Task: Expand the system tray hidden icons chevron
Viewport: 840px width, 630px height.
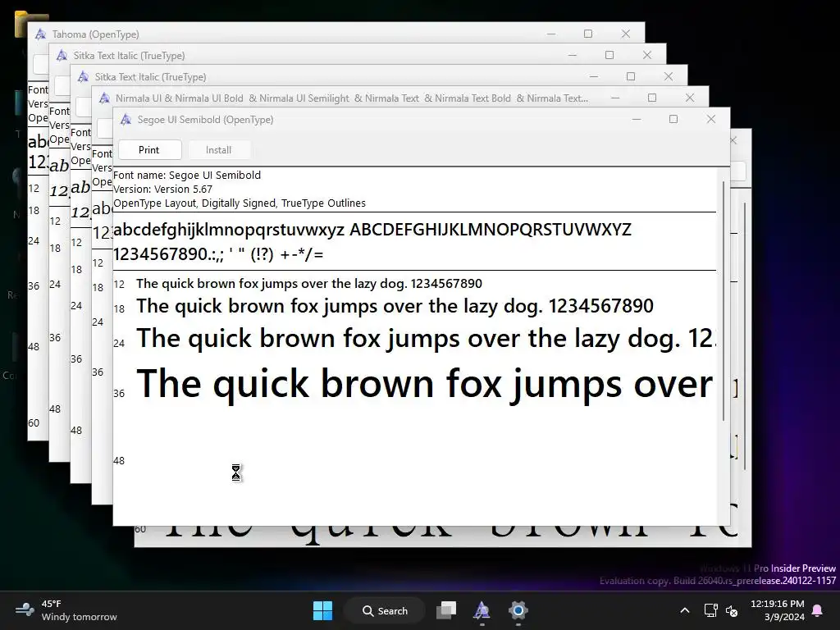Action: pyautogui.click(x=685, y=610)
